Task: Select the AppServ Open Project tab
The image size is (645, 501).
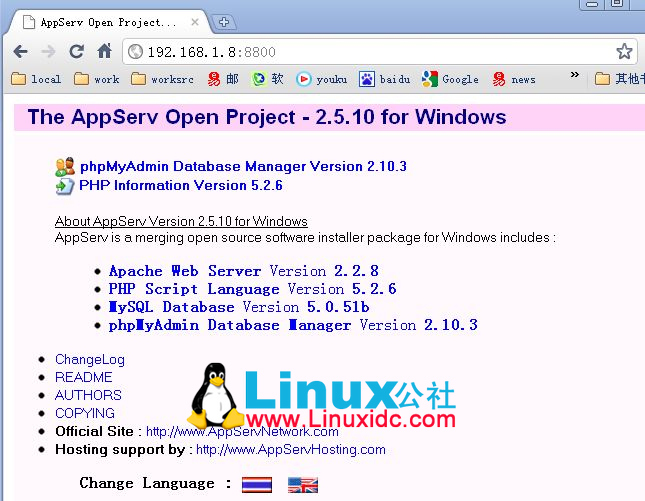Action: click(109, 22)
